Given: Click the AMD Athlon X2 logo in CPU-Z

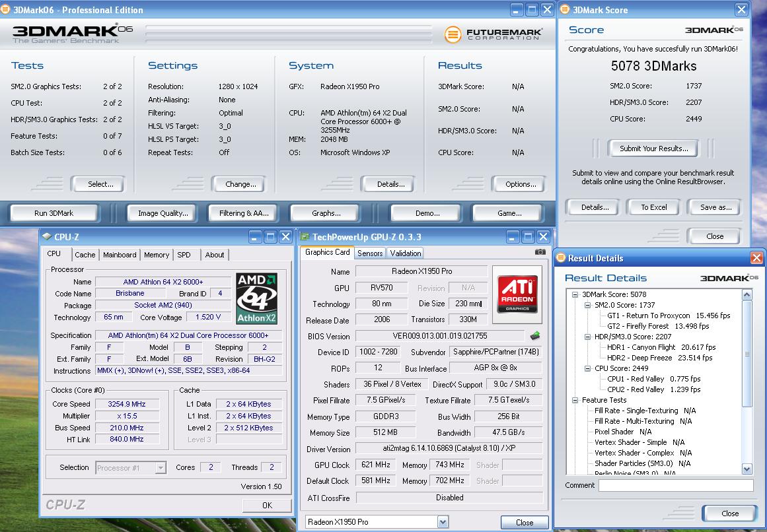Looking at the screenshot, I should [257, 298].
